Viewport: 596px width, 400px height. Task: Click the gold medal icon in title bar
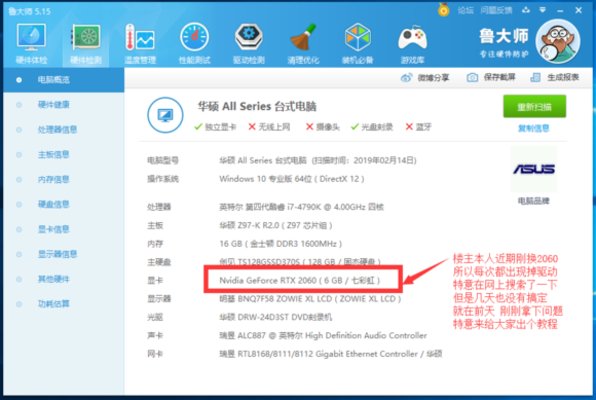pyautogui.click(x=443, y=10)
